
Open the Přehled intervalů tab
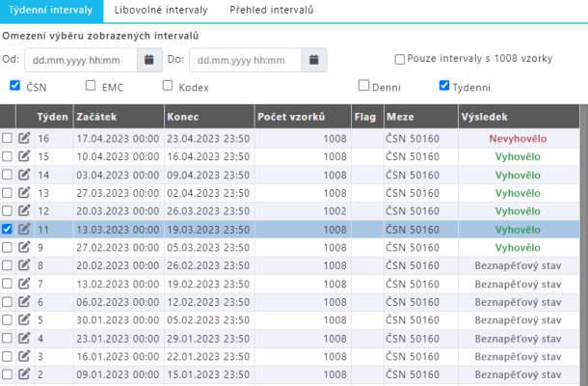pyautogui.click(x=271, y=10)
